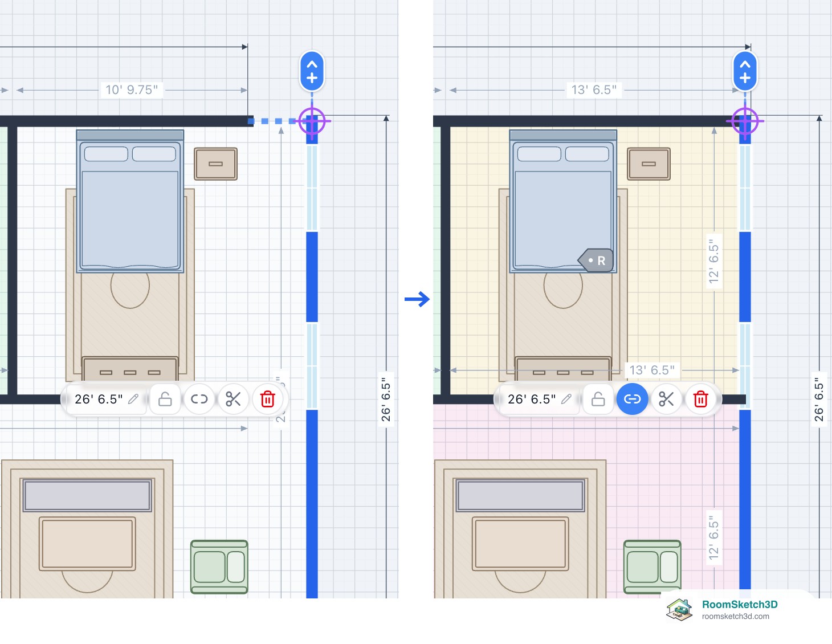Image resolution: width=832 pixels, height=644 pixels.
Task: Click the 26' 6.5" length field in left view
Action: tap(107, 399)
